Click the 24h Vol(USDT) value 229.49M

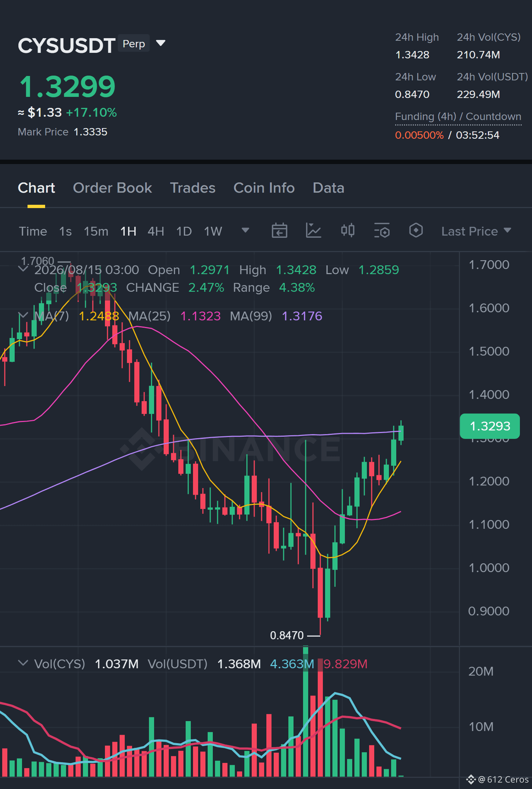[x=478, y=94]
